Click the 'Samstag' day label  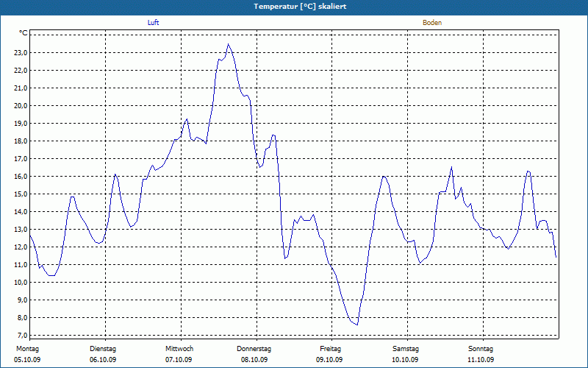pyautogui.click(x=406, y=349)
